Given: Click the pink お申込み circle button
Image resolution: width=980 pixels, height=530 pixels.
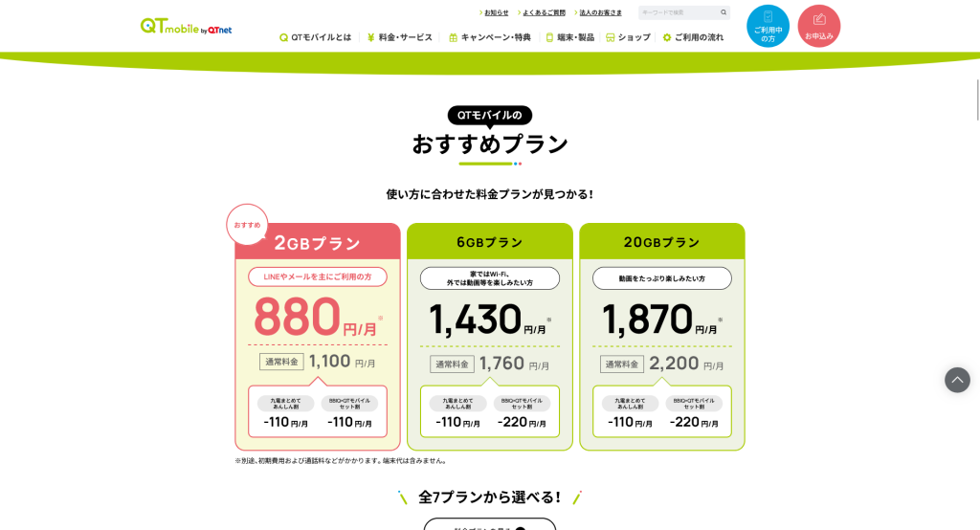Looking at the screenshot, I should [x=819, y=26].
